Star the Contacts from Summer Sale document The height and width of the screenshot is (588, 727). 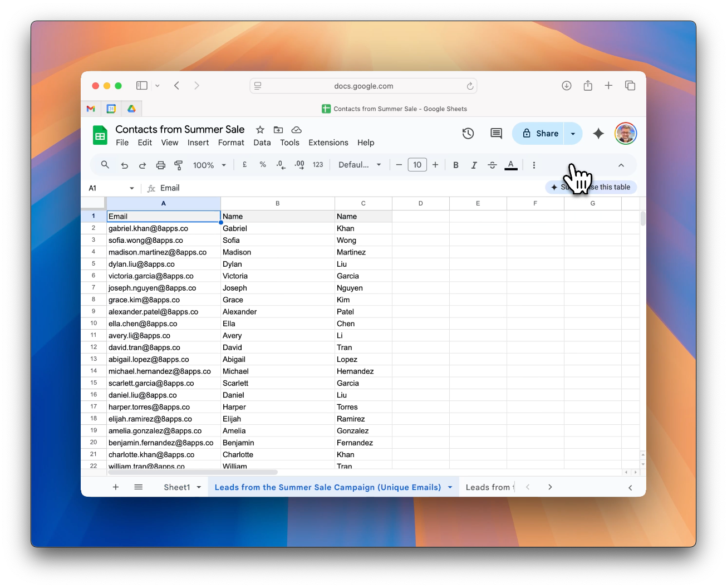(260, 130)
